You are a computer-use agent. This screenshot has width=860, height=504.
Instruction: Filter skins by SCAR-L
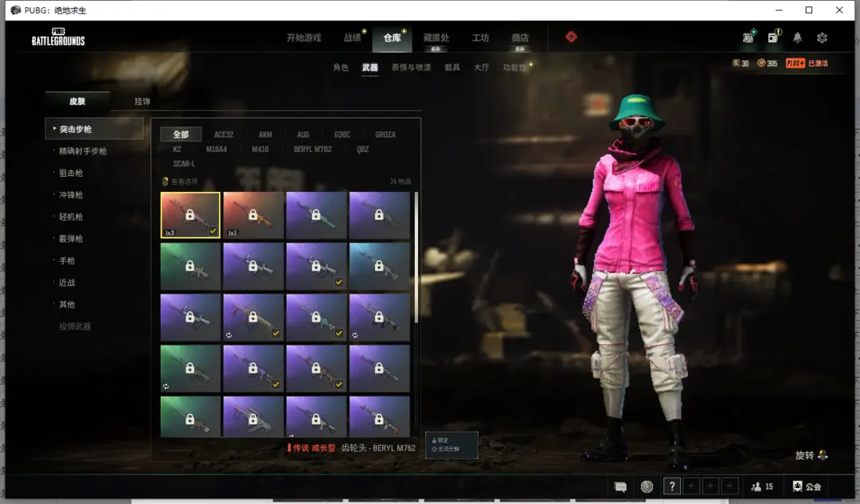[x=184, y=163]
